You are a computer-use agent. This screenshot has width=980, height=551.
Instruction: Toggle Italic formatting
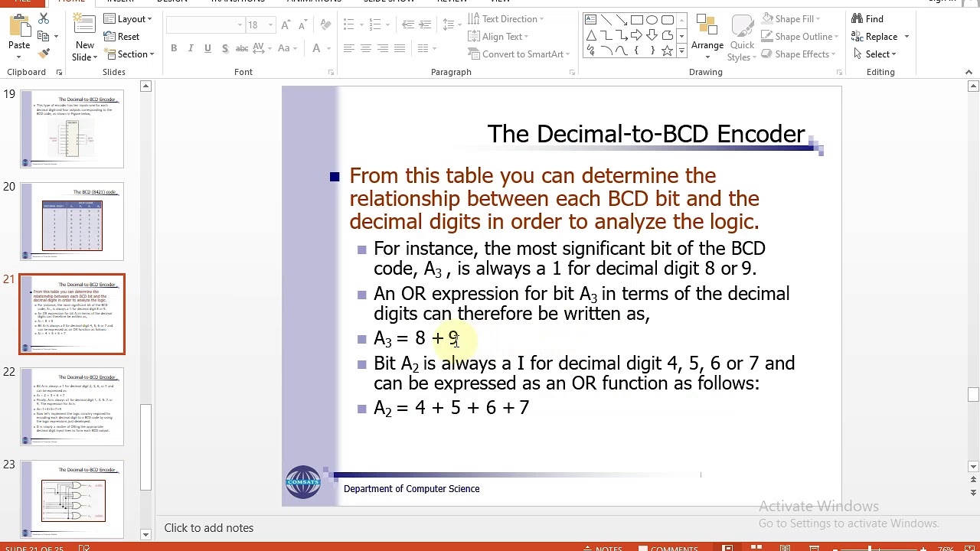tap(191, 48)
